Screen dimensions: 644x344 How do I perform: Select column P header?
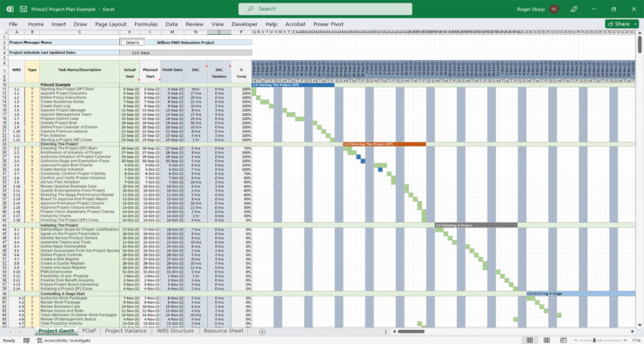[x=242, y=32]
